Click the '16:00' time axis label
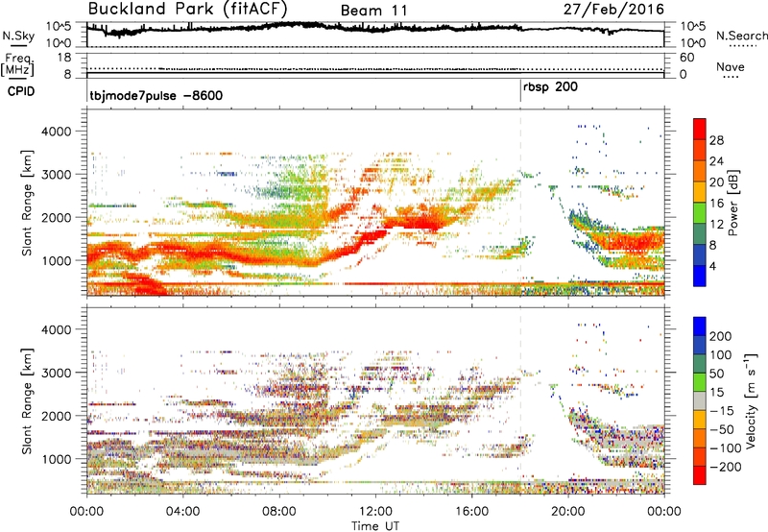The image size is (768, 532). [471, 512]
